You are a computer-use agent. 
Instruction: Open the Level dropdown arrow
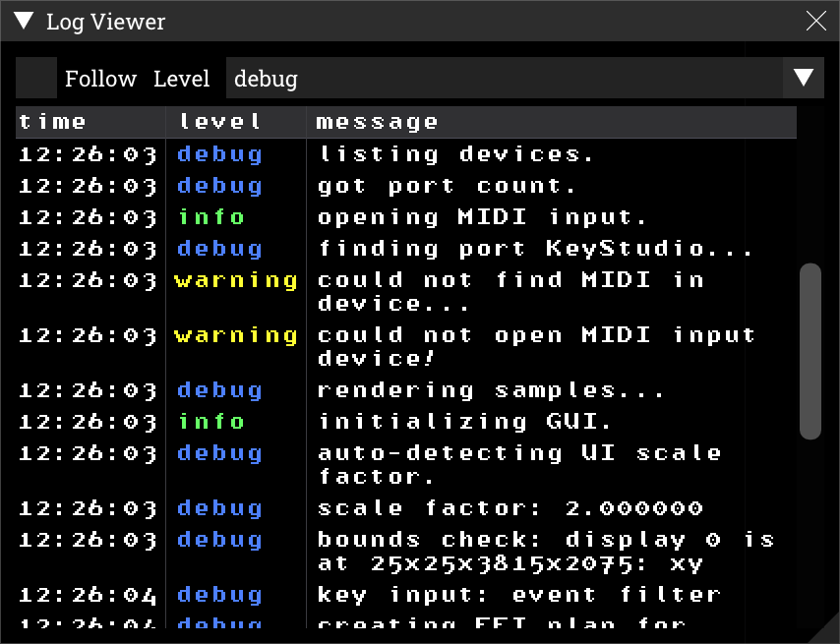coord(803,78)
